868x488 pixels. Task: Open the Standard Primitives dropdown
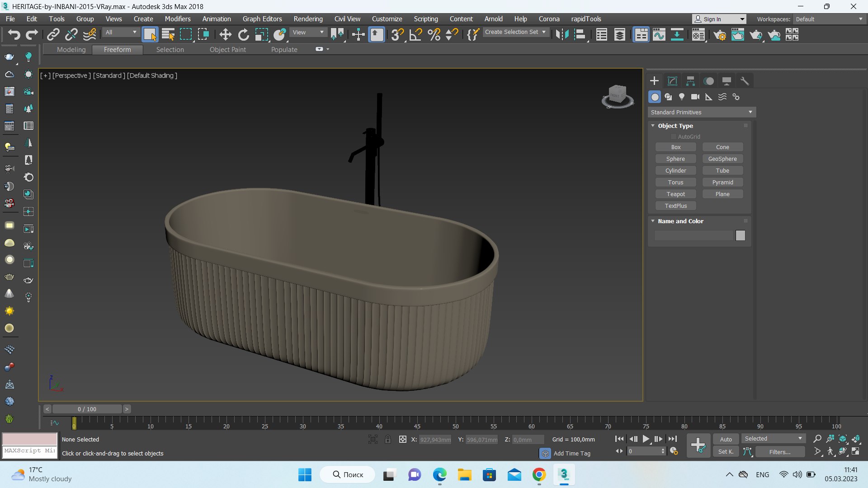click(x=702, y=112)
